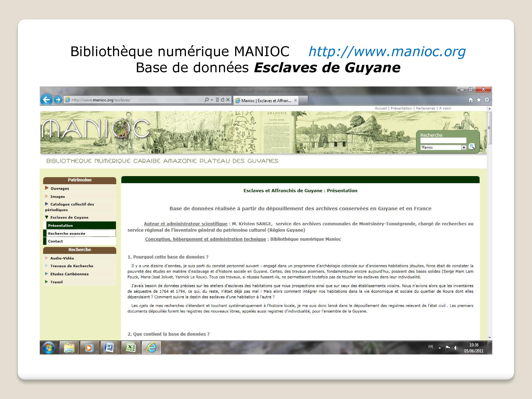This screenshot has width=532, height=399.
Task: Click the page vertical scrollbar down arrow
Action: point(489,338)
